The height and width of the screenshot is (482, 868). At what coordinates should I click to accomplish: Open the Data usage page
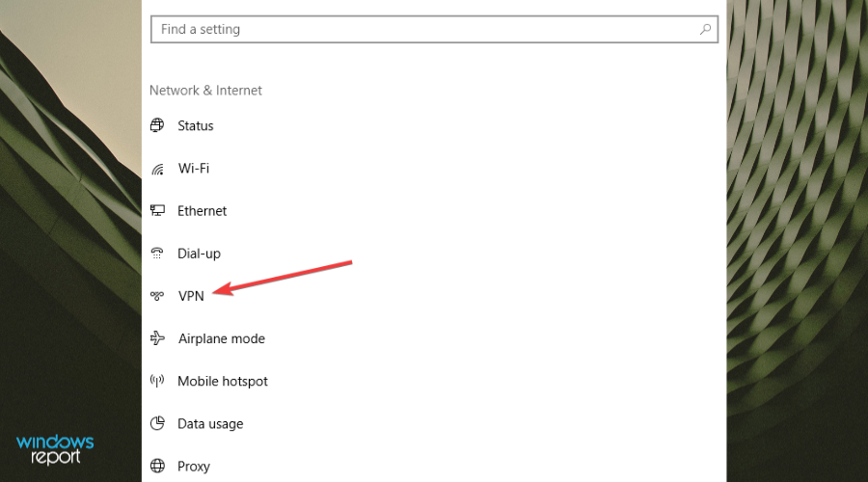point(210,423)
